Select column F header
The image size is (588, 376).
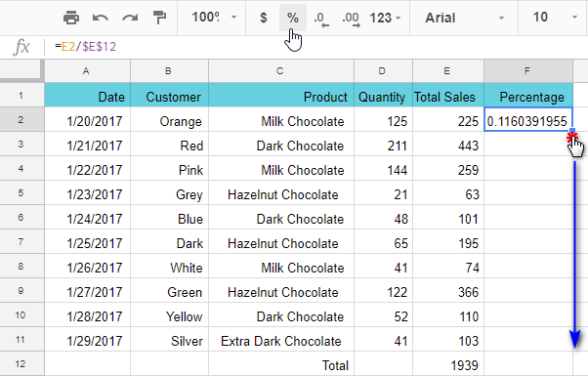point(528,71)
